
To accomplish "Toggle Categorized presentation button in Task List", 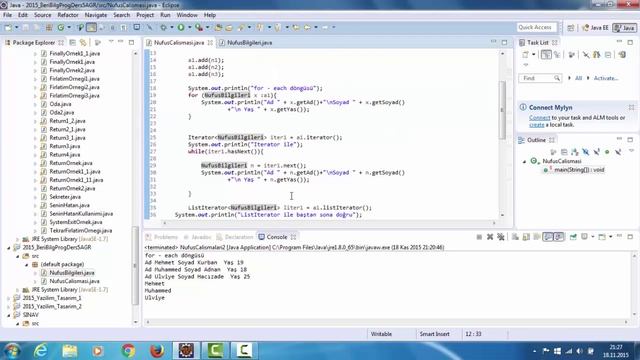I will (546, 54).
